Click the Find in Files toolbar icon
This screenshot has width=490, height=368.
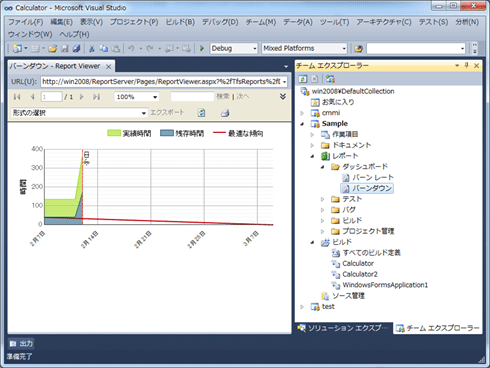point(358,49)
